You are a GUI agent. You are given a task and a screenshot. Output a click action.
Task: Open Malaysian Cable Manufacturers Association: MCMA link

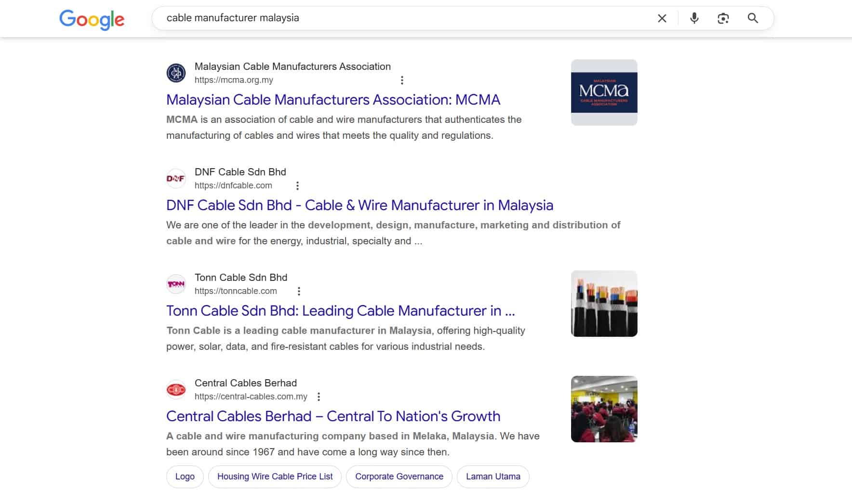[x=333, y=100]
